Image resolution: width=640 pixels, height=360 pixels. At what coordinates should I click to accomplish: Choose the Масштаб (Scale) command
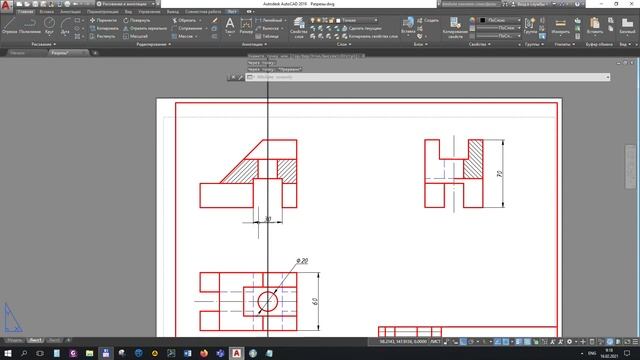coord(136,36)
